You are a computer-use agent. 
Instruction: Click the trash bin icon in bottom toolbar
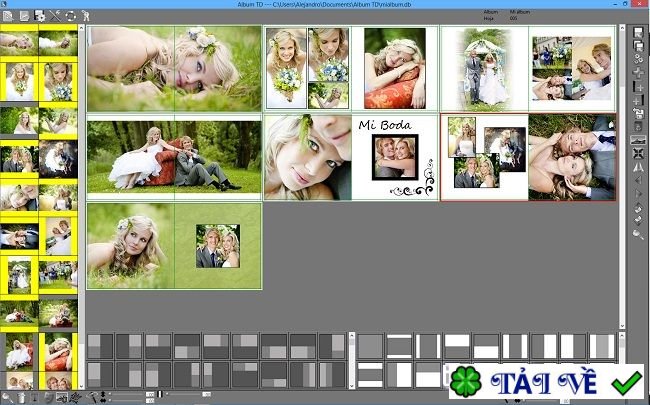click(21, 398)
